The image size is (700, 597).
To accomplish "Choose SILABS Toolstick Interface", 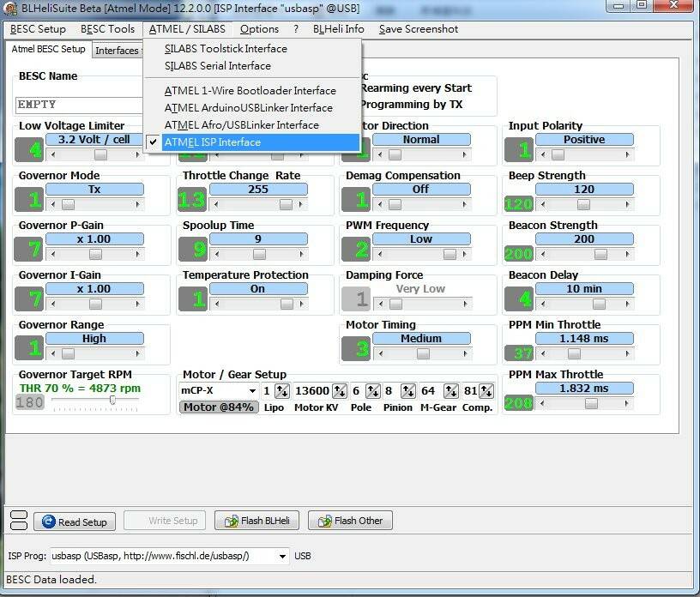I will [x=252, y=49].
